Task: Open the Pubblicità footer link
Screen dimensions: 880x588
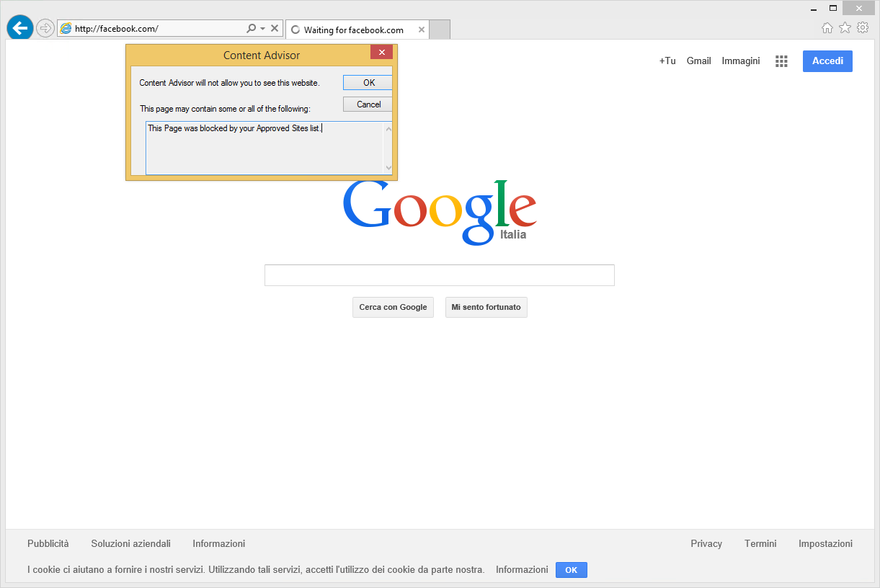Action: point(48,543)
